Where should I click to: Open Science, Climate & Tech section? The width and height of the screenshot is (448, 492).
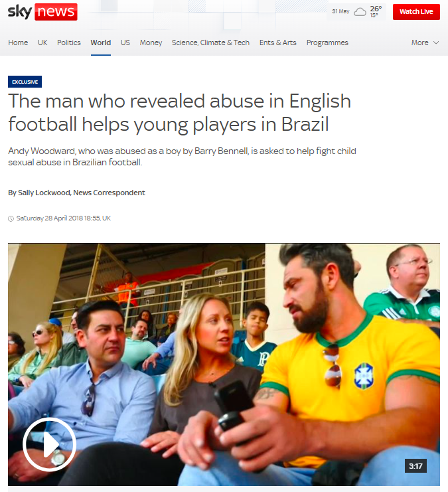(x=210, y=42)
